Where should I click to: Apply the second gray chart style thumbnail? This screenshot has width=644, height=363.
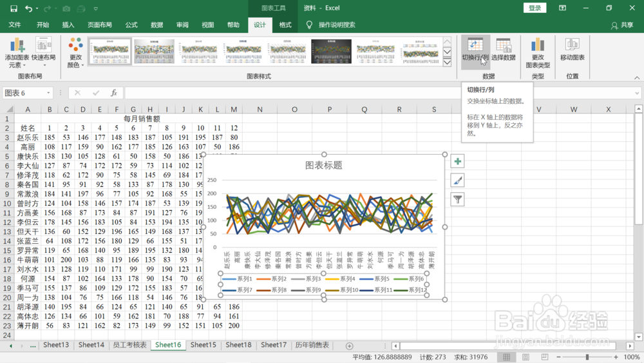(154, 52)
